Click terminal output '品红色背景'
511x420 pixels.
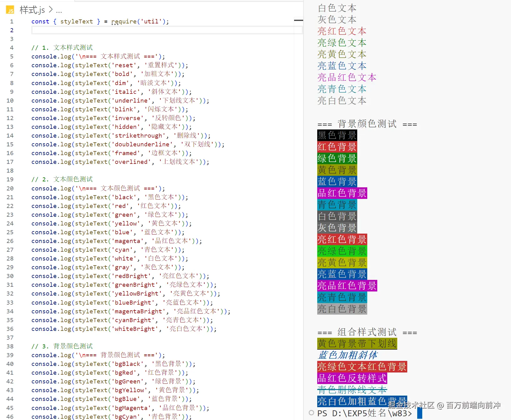tap(342, 193)
